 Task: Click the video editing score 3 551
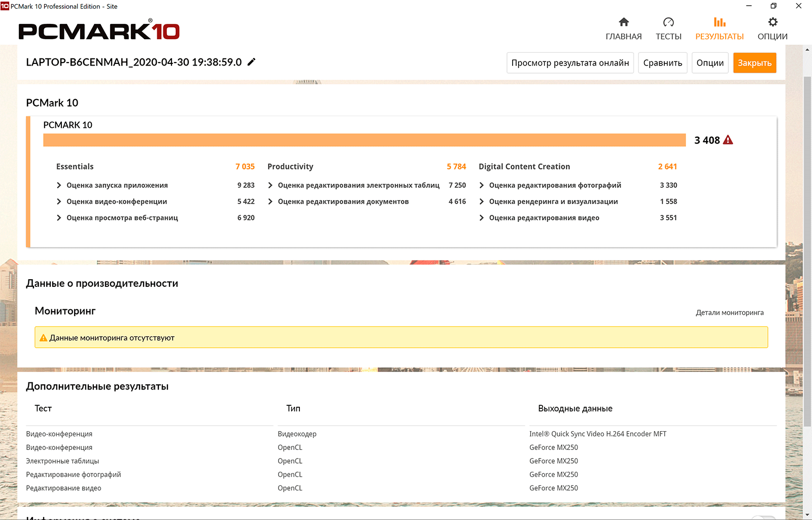(x=668, y=218)
